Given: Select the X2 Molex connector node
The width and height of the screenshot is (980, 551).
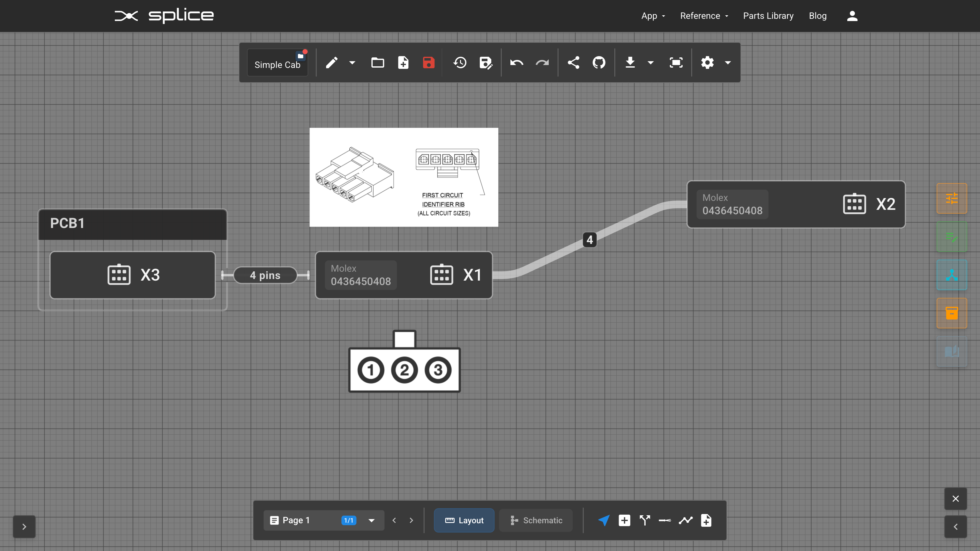Looking at the screenshot, I should 796,204.
